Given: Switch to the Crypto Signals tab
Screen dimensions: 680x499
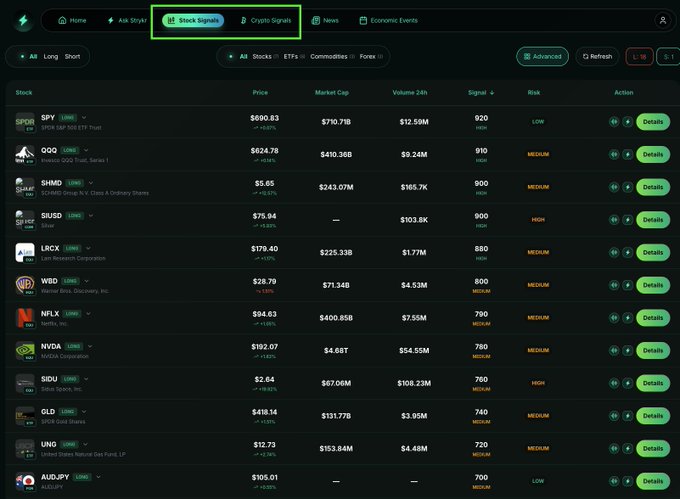Looking at the screenshot, I should [266, 20].
